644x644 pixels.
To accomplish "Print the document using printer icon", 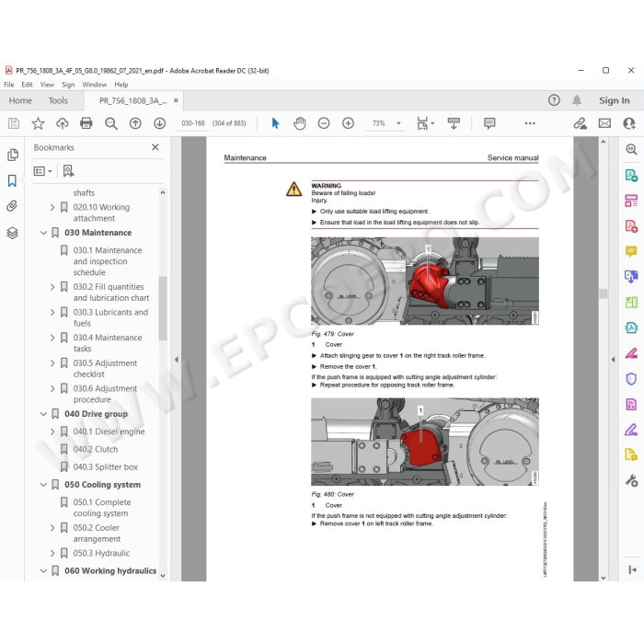I will [x=86, y=123].
